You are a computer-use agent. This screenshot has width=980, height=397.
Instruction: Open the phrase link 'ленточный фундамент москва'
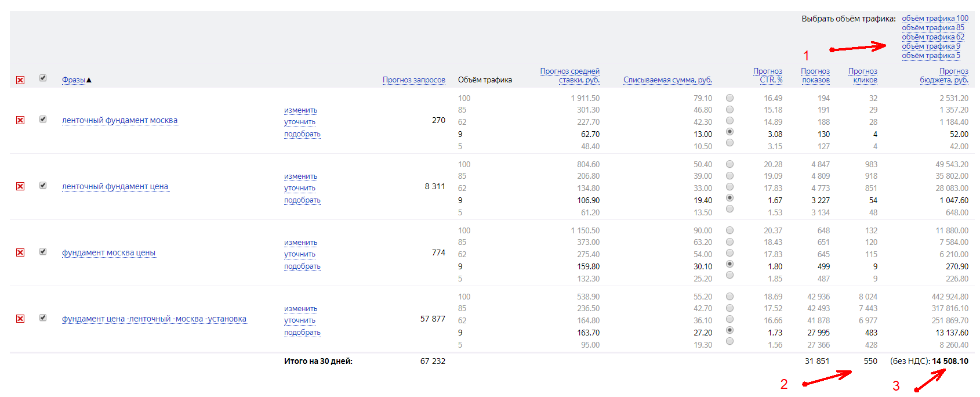[x=119, y=121]
